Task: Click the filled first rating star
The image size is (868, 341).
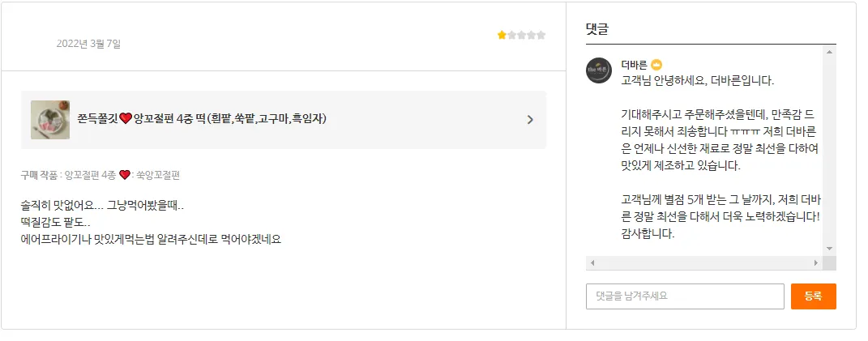Action: (502, 35)
